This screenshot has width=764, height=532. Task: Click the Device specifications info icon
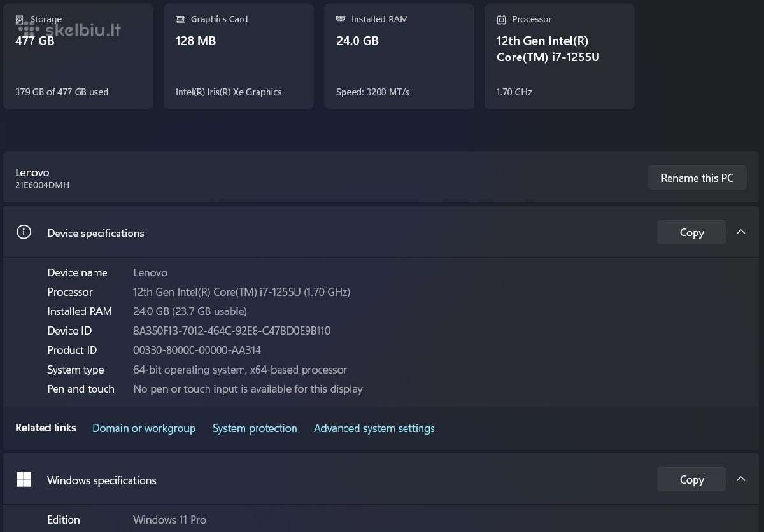(24, 232)
